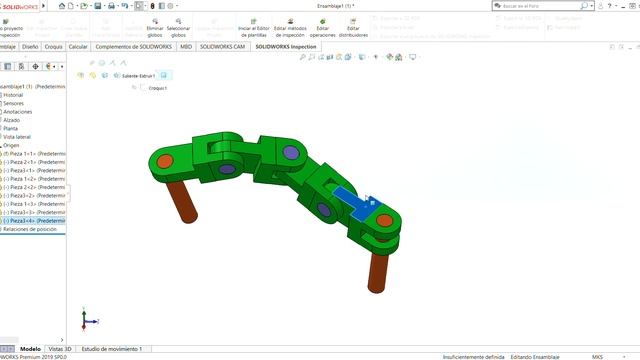Activate the Select cursor tool
The image size is (640, 360).
click(x=139, y=6)
